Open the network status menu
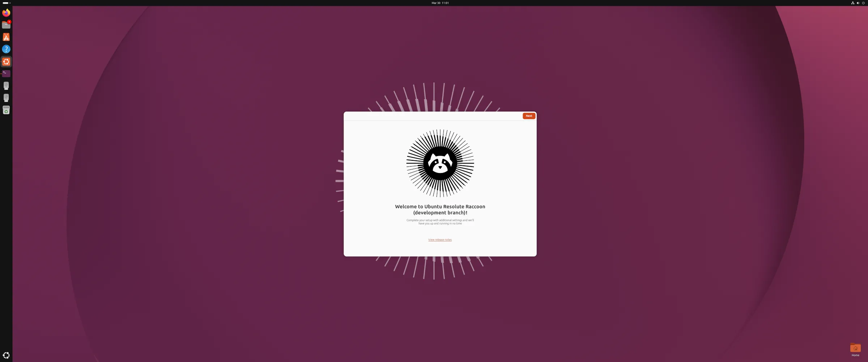This screenshot has width=868, height=362. click(x=852, y=3)
